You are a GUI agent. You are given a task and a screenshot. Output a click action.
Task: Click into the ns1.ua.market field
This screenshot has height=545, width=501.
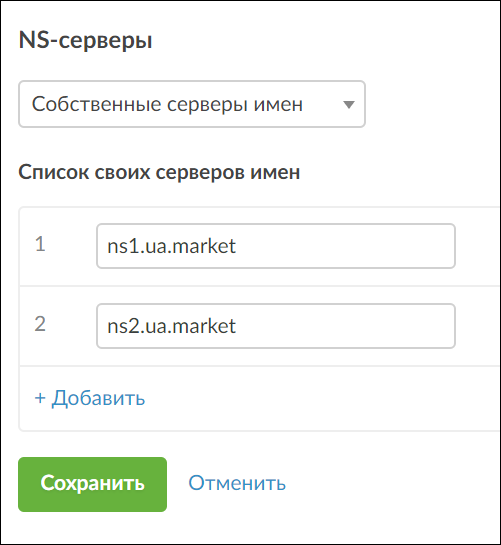[276, 246]
